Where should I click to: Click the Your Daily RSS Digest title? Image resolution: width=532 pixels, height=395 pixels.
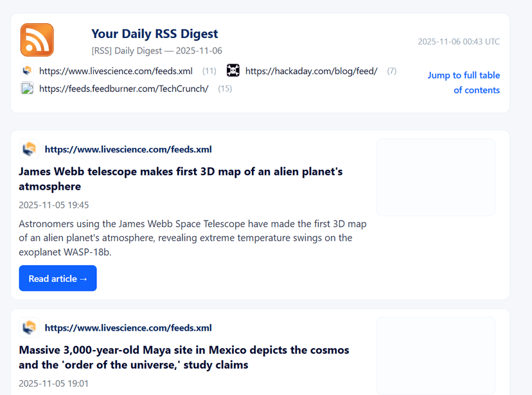[x=154, y=34]
